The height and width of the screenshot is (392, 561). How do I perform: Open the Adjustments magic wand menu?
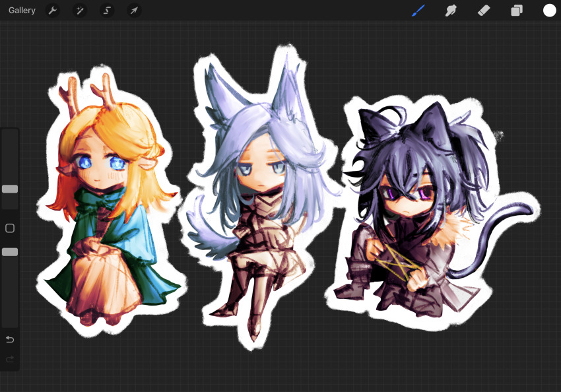point(79,10)
